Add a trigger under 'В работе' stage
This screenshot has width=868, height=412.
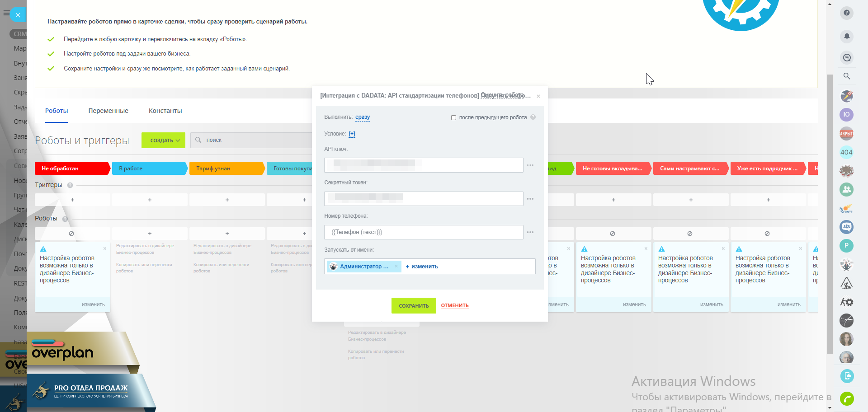point(150,200)
